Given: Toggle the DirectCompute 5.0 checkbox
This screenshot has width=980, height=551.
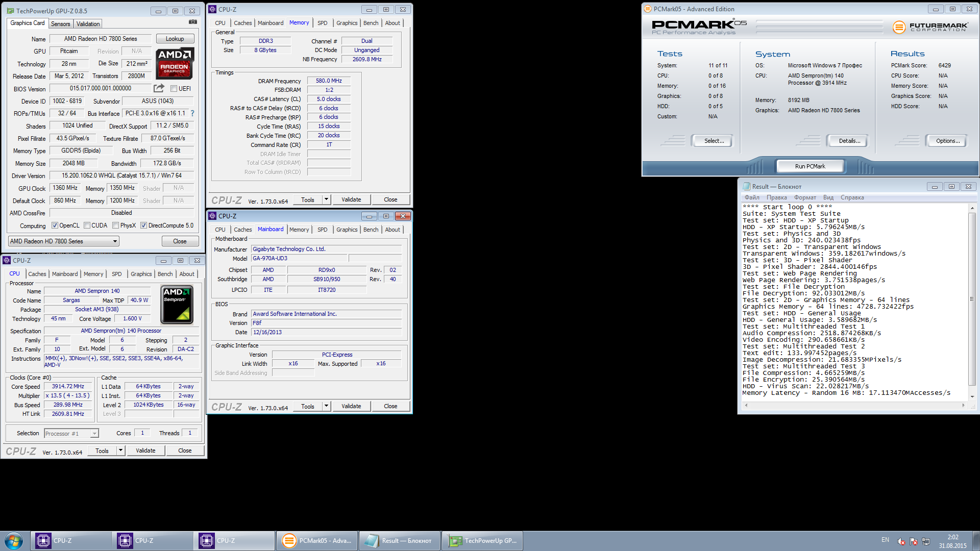Looking at the screenshot, I should [x=144, y=226].
